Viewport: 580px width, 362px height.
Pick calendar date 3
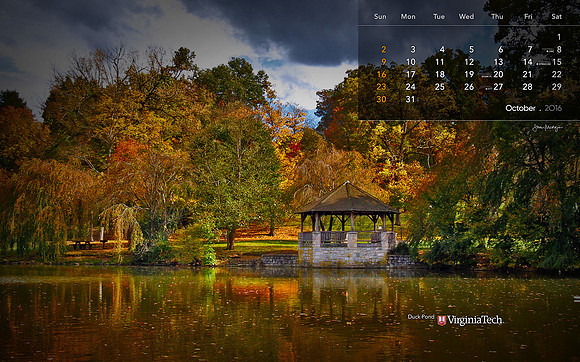[x=413, y=49]
